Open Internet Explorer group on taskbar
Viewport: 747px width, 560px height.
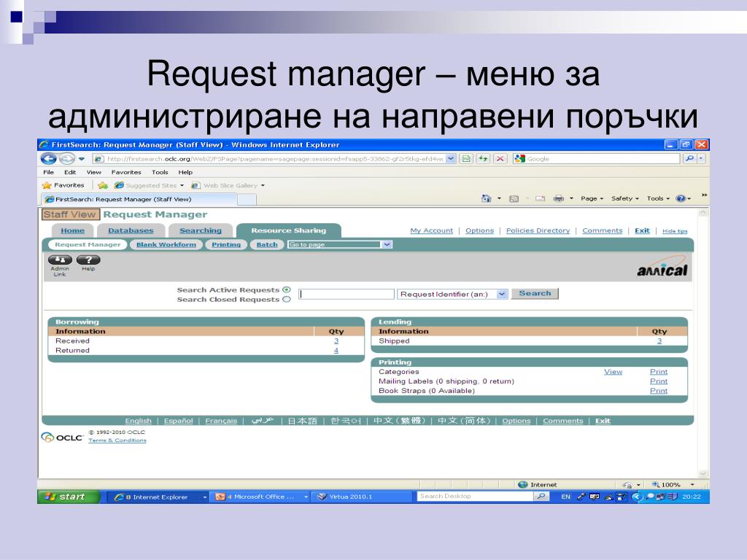pyautogui.click(x=157, y=497)
